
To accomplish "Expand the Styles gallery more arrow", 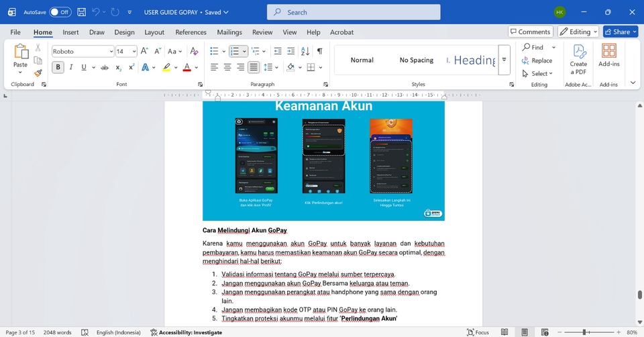I will click(x=504, y=60).
